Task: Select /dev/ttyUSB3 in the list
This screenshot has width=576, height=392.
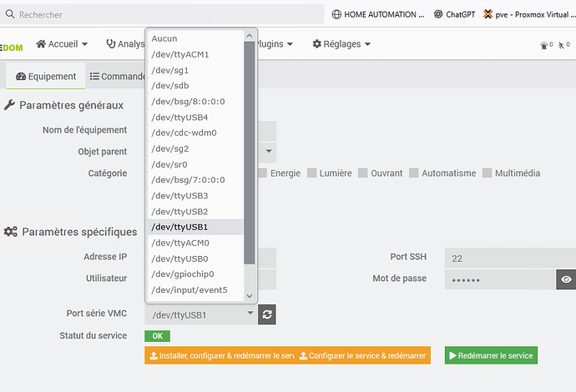Action: (195, 196)
